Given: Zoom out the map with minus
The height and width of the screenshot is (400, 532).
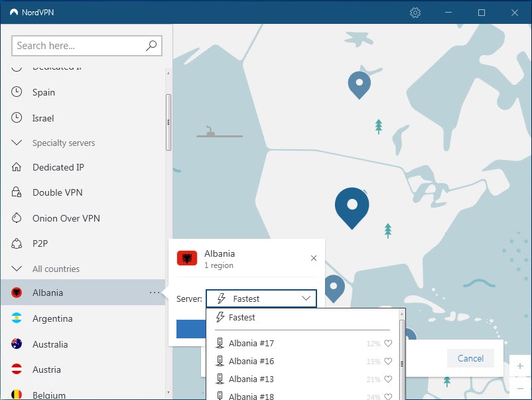Looking at the screenshot, I should point(520,388).
